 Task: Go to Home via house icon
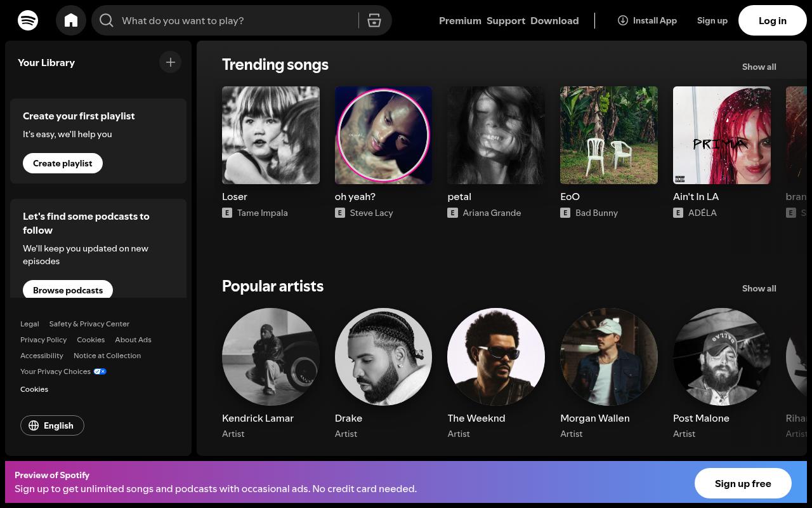point(71,20)
